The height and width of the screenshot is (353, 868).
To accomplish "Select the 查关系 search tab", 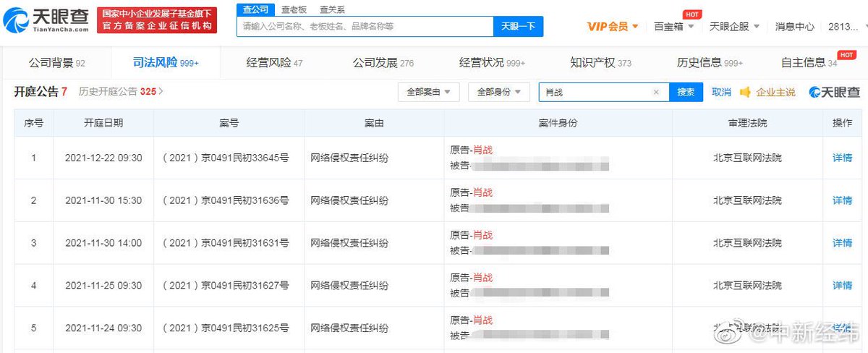I will point(332,9).
